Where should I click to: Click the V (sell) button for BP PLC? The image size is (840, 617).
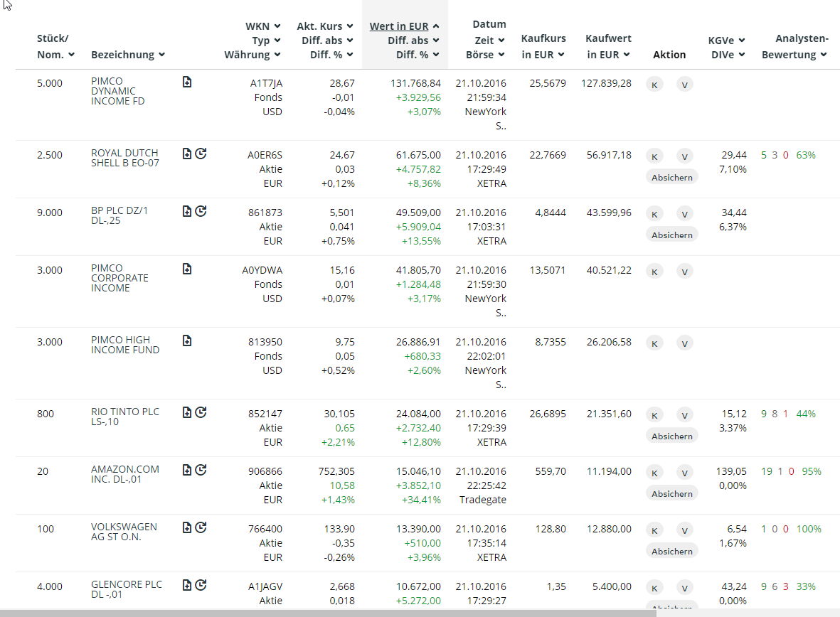click(x=684, y=214)
